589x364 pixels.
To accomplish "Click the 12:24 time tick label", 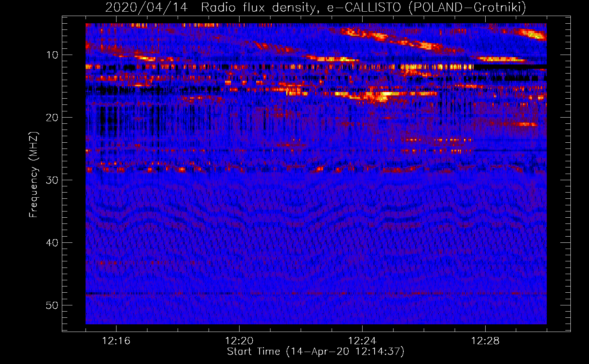I will 362,341.
